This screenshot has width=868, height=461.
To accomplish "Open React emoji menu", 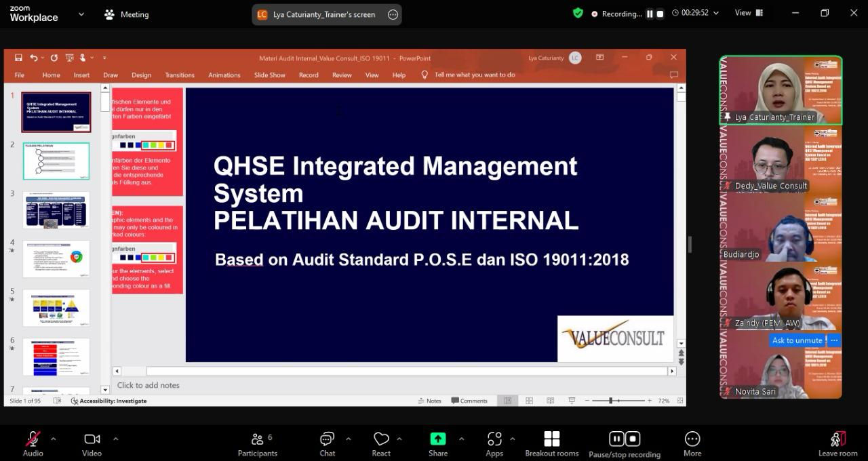I will tap(381, 444).
